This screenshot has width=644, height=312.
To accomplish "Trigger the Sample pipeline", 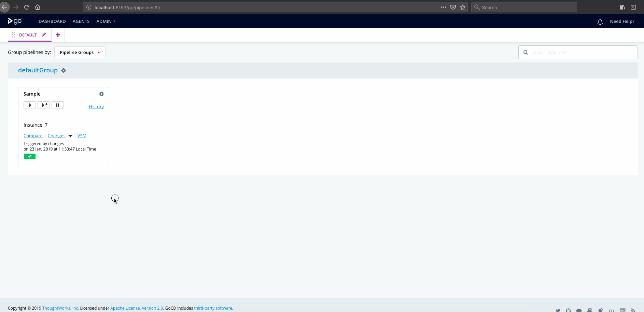I will tap(30, 105).
